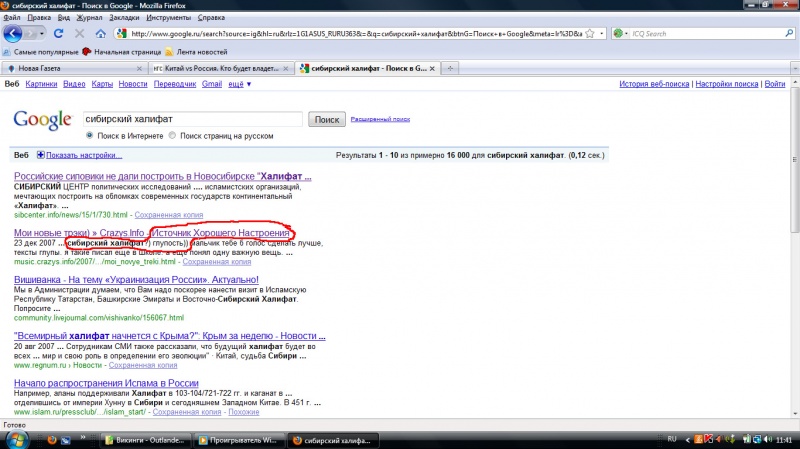
Task: Close the сибирский халифат search tab
Action: 432,68
